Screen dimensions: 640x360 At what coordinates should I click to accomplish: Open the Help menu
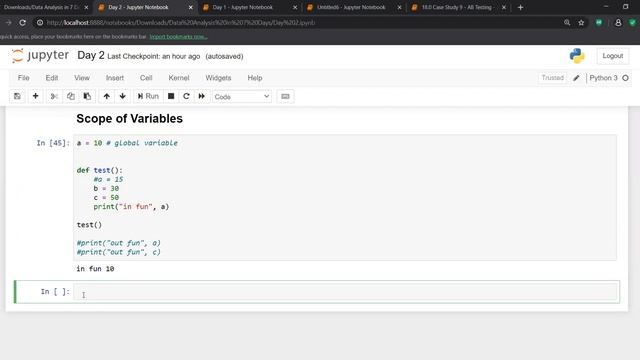255,78
